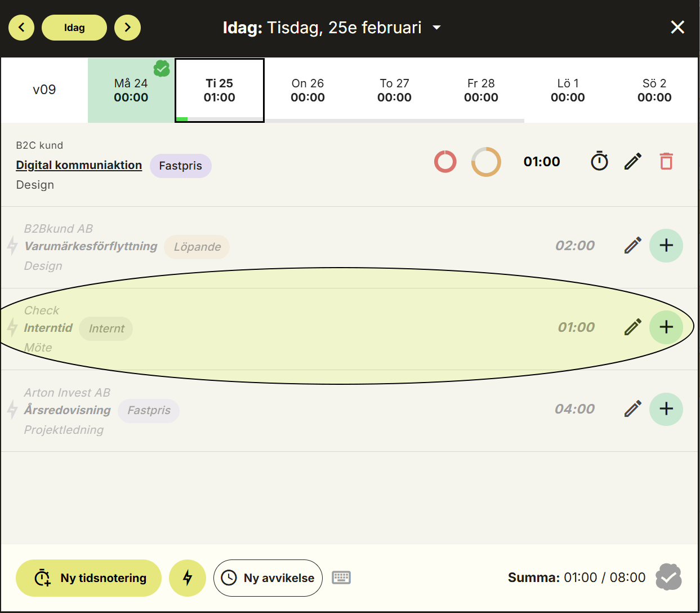Click orange progress ring on Digital kommuniaktion
Image resolution: width=700 pixels, height=613 pixels.
pyautogui.click(x=486, y=162)
